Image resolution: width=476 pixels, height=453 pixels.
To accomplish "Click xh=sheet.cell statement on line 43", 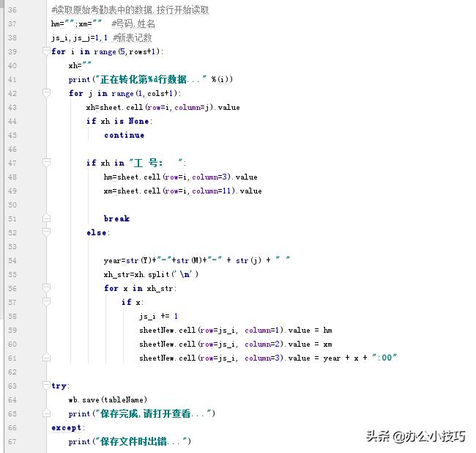I will (x=163, y=107).
